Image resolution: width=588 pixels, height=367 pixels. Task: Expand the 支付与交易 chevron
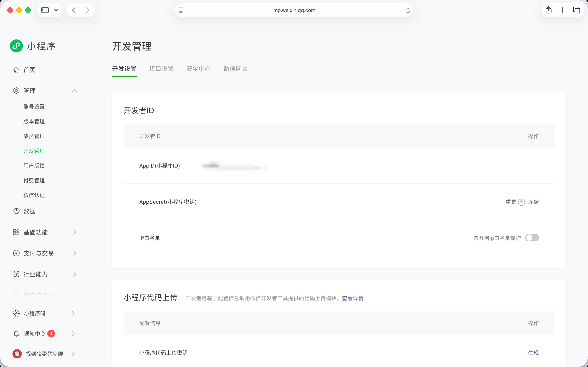point(74,253)
